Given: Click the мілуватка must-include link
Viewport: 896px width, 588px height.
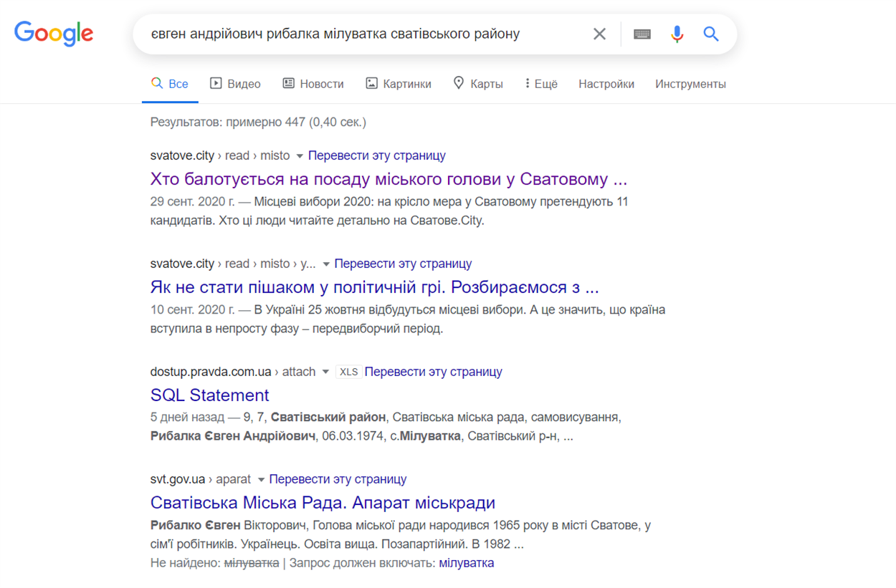Looking at the screenshot, I should [x=466, y=563].
